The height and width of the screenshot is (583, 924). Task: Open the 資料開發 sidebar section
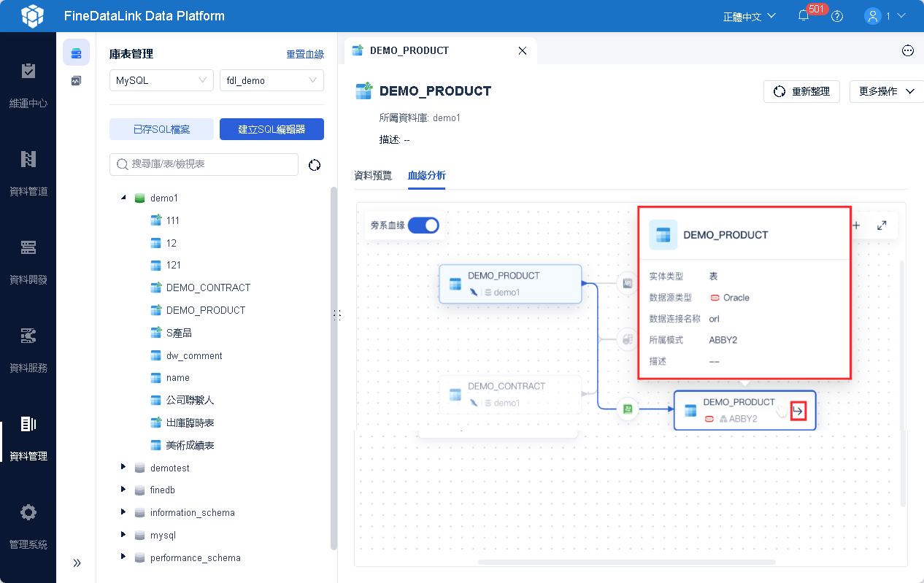[28, 262]
